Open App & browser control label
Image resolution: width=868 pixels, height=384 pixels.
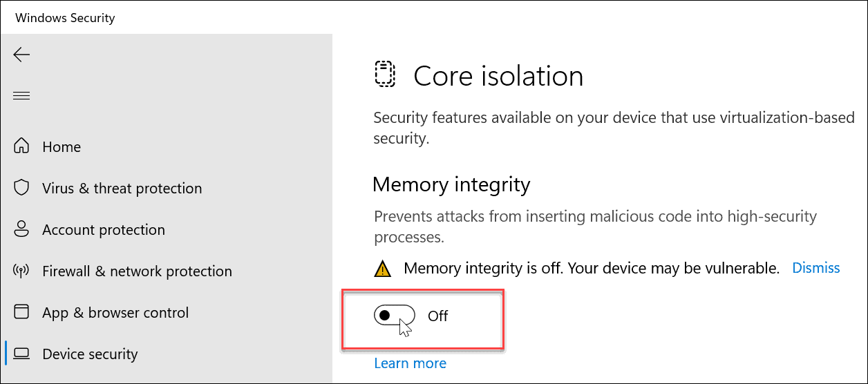pos(115,313)
